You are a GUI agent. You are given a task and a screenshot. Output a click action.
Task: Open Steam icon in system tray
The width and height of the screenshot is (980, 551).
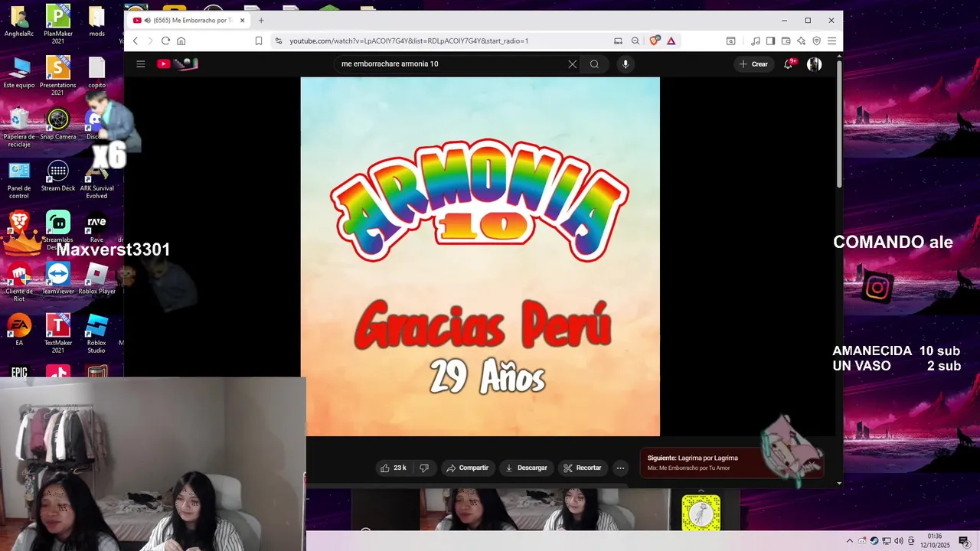[x=874, y=541]
